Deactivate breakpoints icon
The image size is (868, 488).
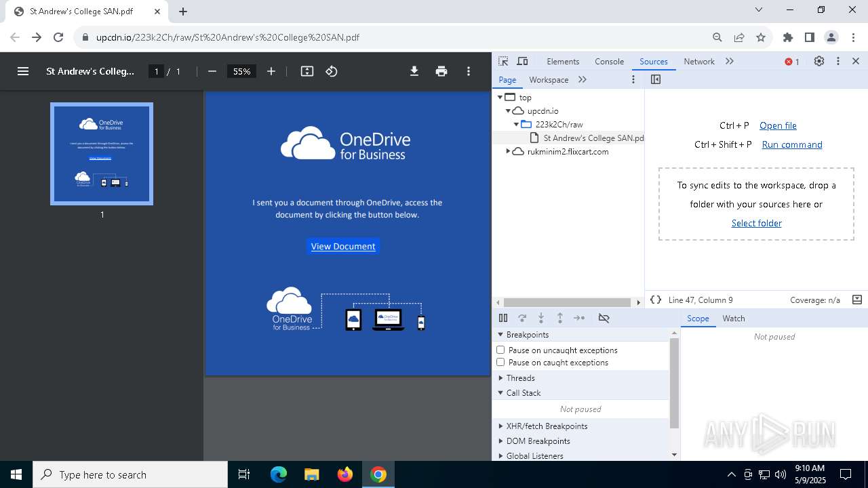[x=604, y=318]
